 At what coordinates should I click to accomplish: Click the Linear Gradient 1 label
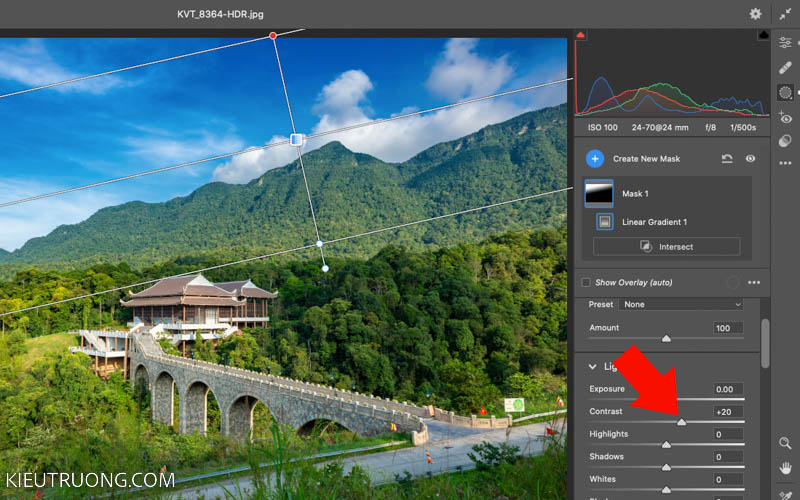tap(655, 222)
